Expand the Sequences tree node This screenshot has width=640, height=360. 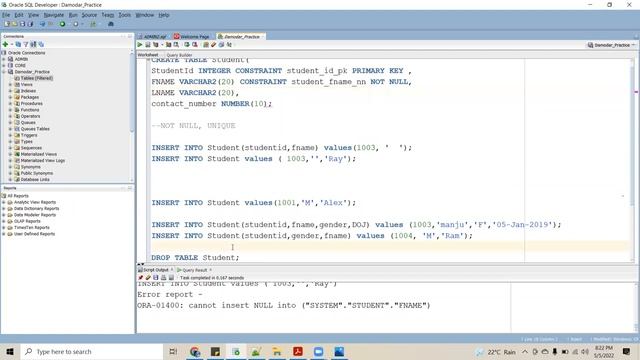tap(10, 148)
